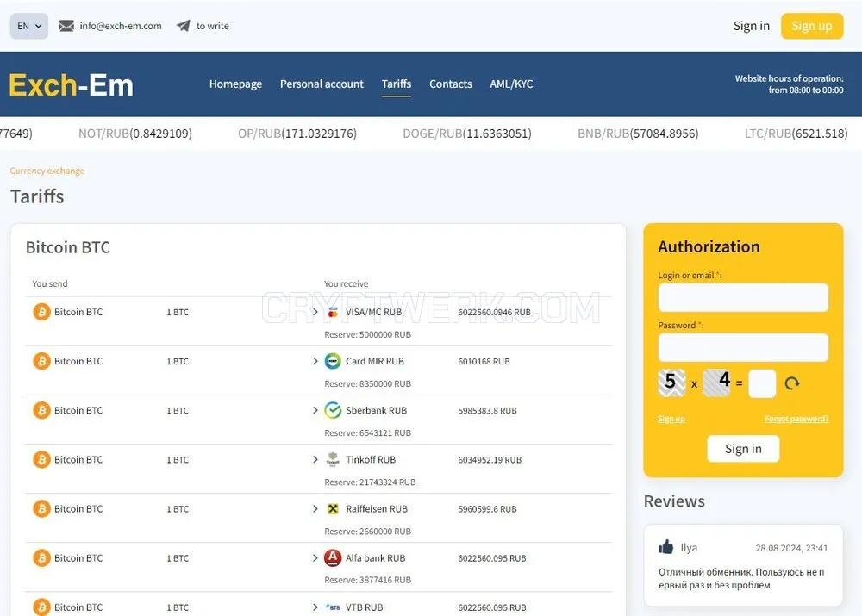Click the Exch-Em logo
The height and width of the screenshot is (616, 862).
[x=71, y=85]
